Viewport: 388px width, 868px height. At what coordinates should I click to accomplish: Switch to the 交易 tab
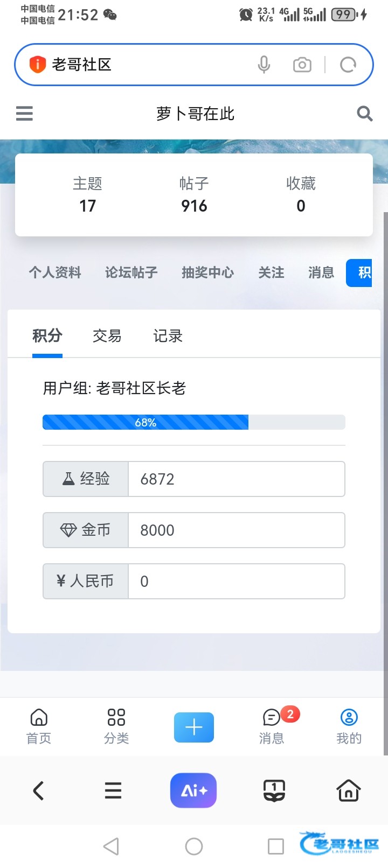pyautogui.click(x=107, y=336)
